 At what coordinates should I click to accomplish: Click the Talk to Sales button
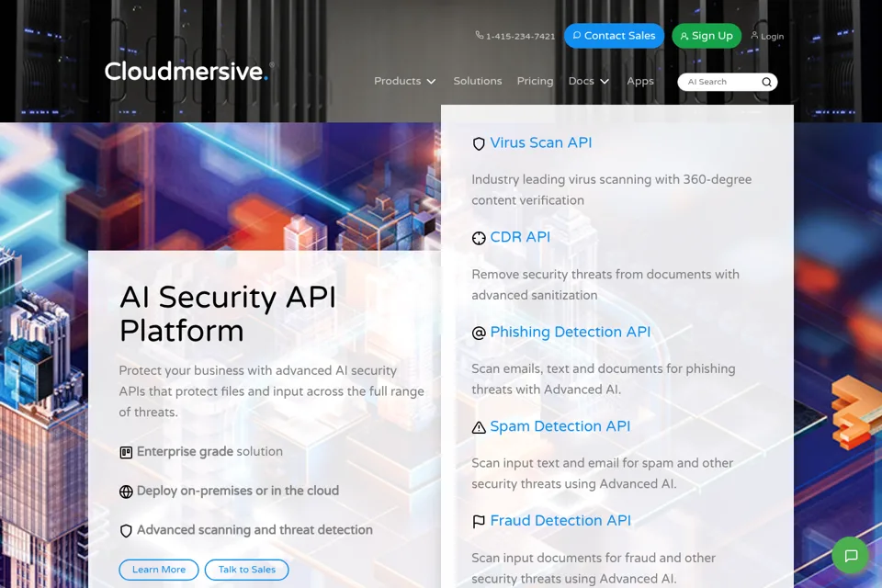(x=247, y=570)
